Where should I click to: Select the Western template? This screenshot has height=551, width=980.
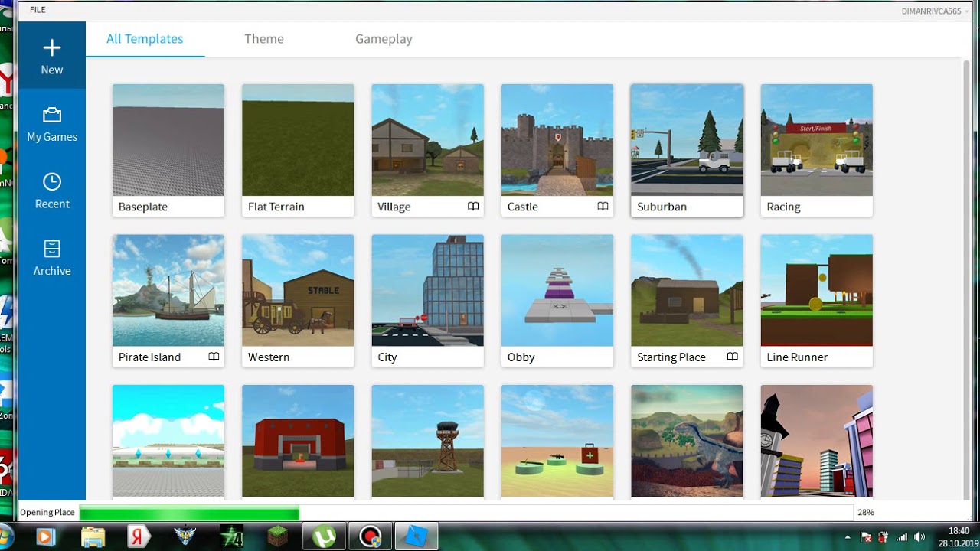coord(298,301)
